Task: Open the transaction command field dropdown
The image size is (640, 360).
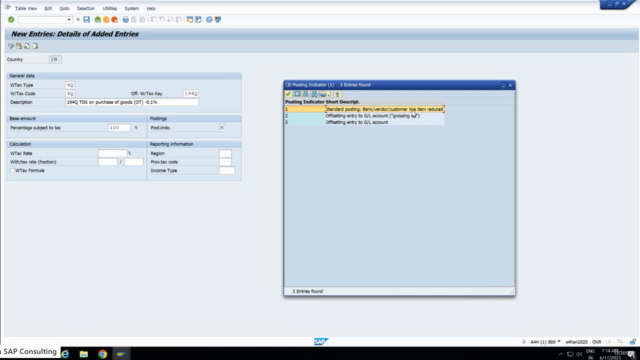Action: pos(69,20)
